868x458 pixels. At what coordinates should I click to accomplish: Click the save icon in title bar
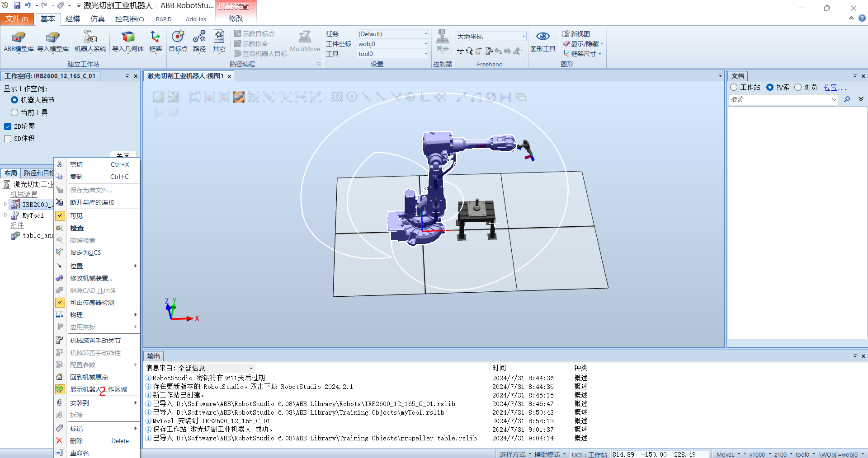click(17, 5)
